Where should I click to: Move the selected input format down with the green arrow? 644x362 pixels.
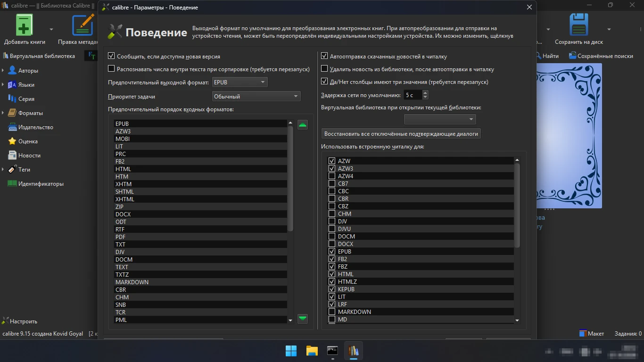point(303,319)
